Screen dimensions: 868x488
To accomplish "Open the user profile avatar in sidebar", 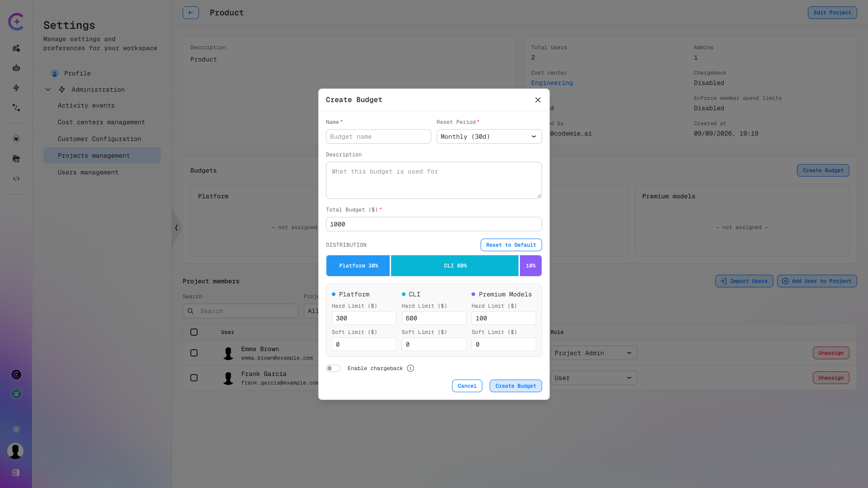I will point(16,451).
